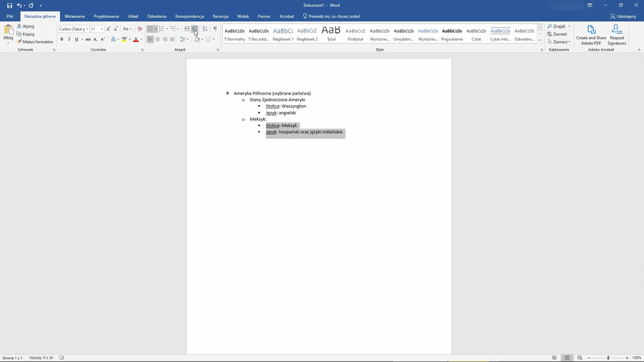Image resolution: width=644 pixels, height=362 pixels.
Task: Click the clear formatting eraser icon
Action: click(x=140, y=29)
